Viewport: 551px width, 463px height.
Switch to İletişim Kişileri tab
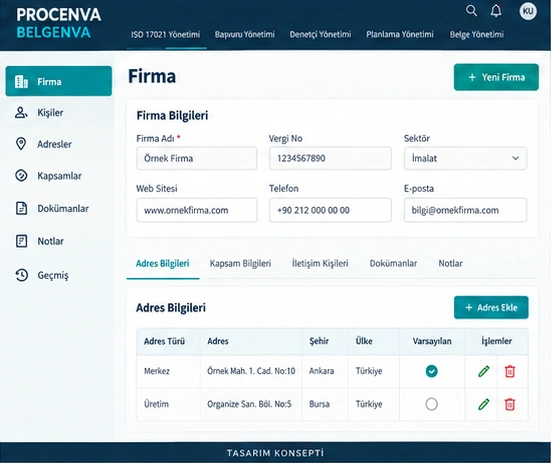(320, 263)
